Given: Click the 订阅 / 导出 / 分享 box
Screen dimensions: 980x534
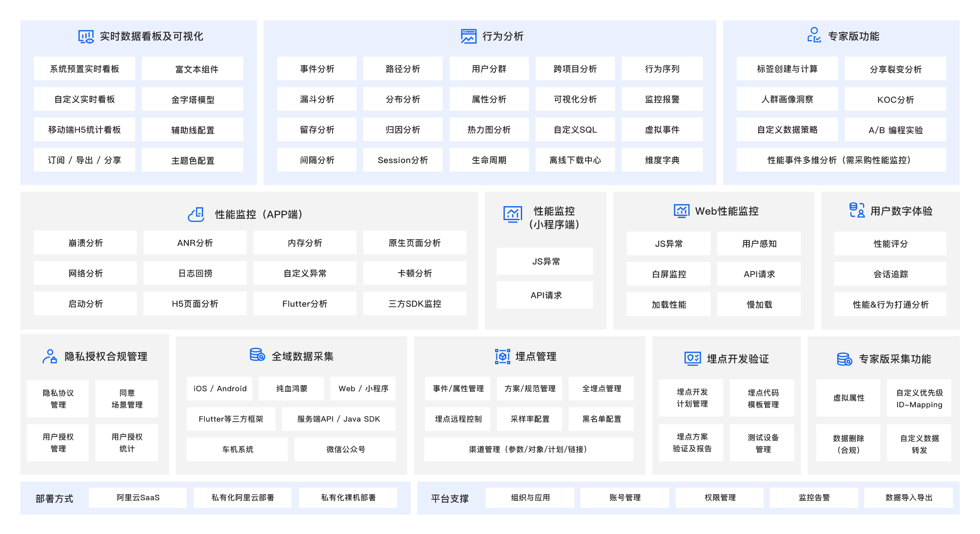Looking at the screenshot, I should pyautogui.click(x=84, y=160).
